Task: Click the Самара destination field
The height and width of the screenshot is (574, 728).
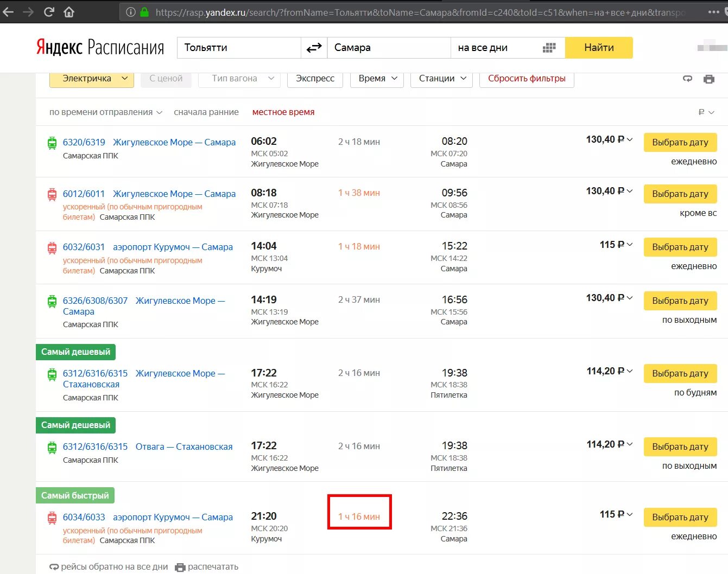Action: click(x=389, y=48)
